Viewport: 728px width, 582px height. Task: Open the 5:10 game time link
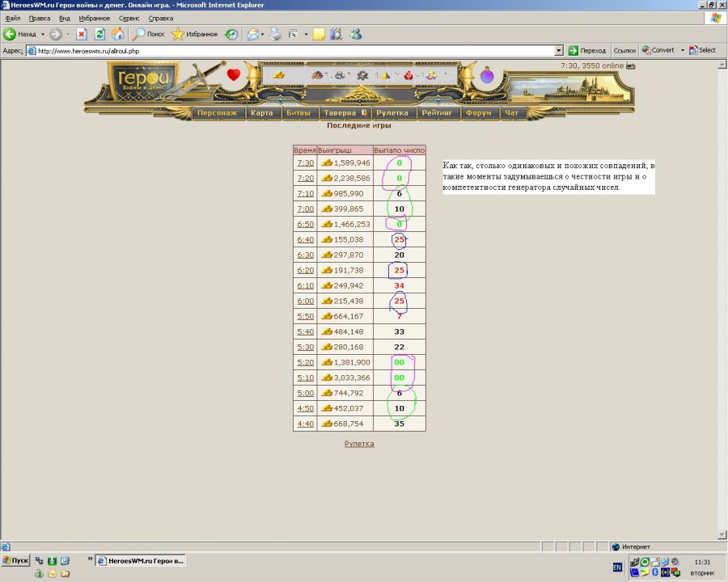(306, 377)
